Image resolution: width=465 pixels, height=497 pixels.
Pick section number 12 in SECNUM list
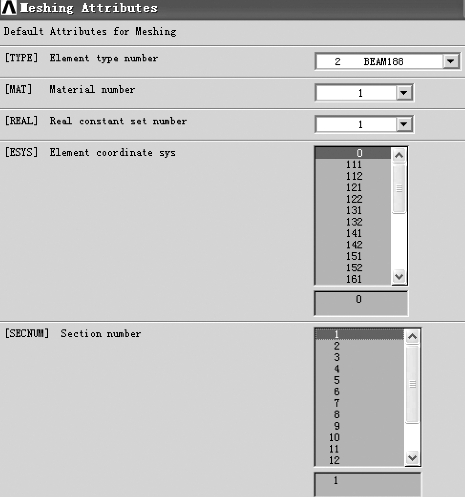point(359,460)
